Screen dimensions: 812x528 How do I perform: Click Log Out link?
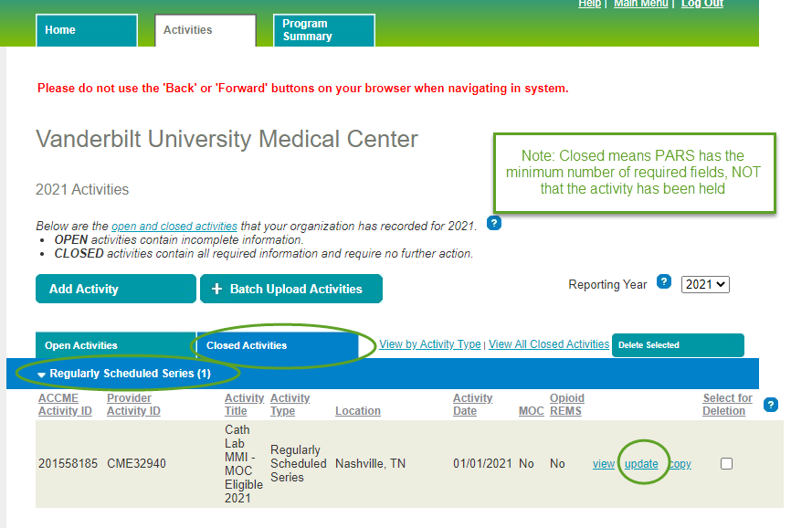pyautogui.click(x=702, y=4)
